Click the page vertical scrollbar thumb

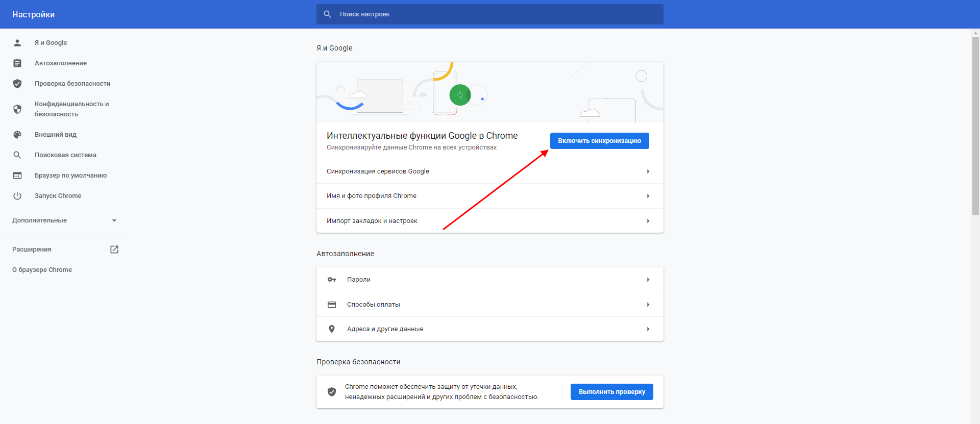[975, 126]
